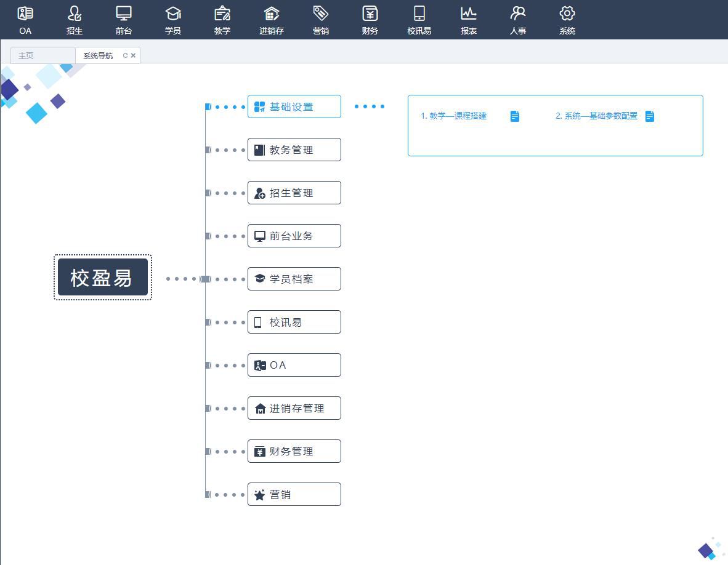This screenshot has height=565, width=728.
Task: Open the 2. 系统—基础参数配置 link
Action: [x=596, y=116]
